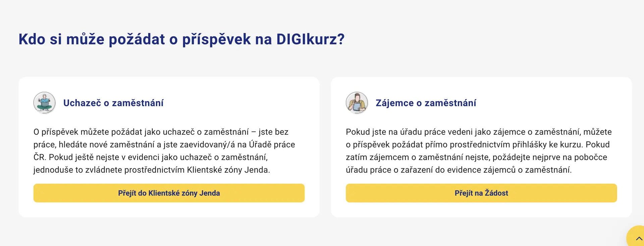The image size is (644, 246).
Task: Click the line 'O příspěvek můžete požádat jako uchazeč'
Action: [161, 132]
